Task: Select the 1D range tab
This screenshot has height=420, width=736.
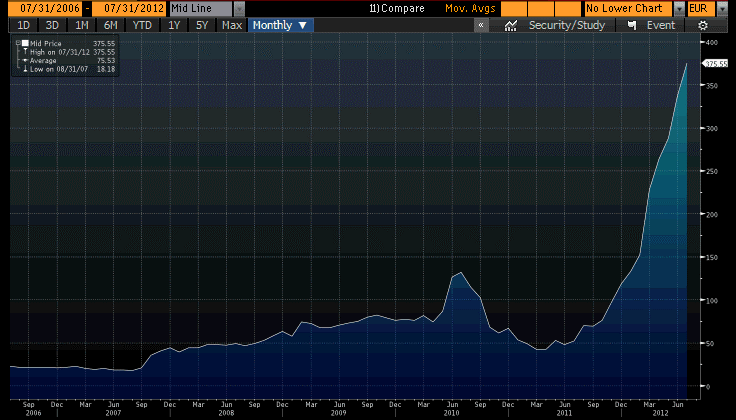Action: click(23, 25)
